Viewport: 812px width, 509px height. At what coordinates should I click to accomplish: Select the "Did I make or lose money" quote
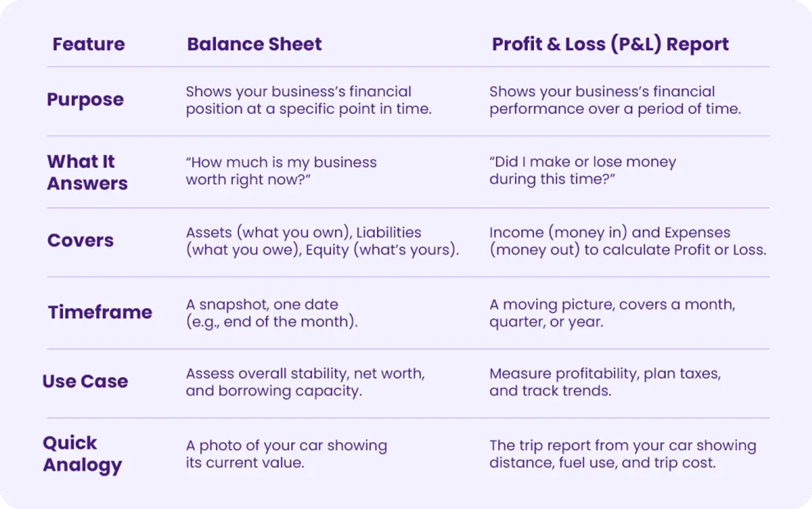583,171
